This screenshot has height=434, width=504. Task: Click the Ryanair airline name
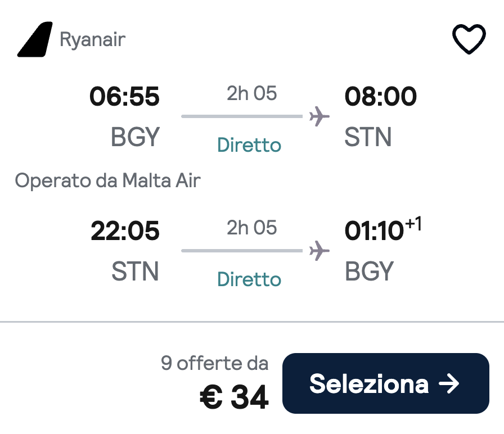click(93, 40)
